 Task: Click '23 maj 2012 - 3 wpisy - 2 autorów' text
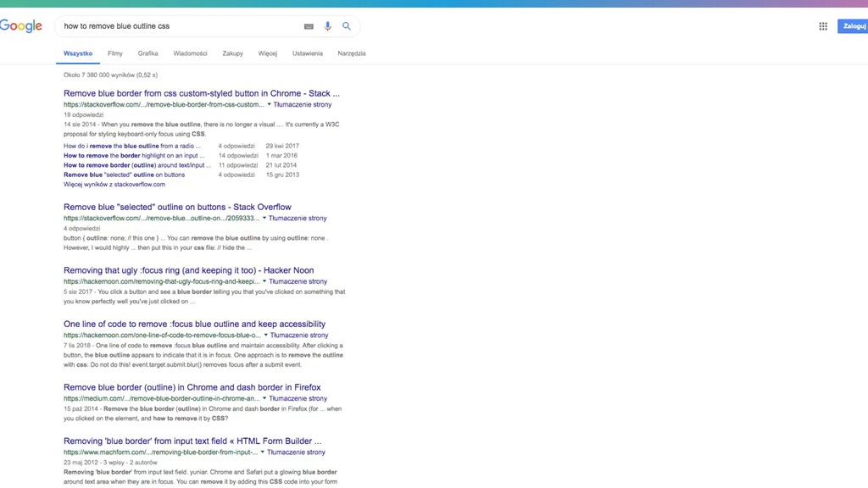110,463
